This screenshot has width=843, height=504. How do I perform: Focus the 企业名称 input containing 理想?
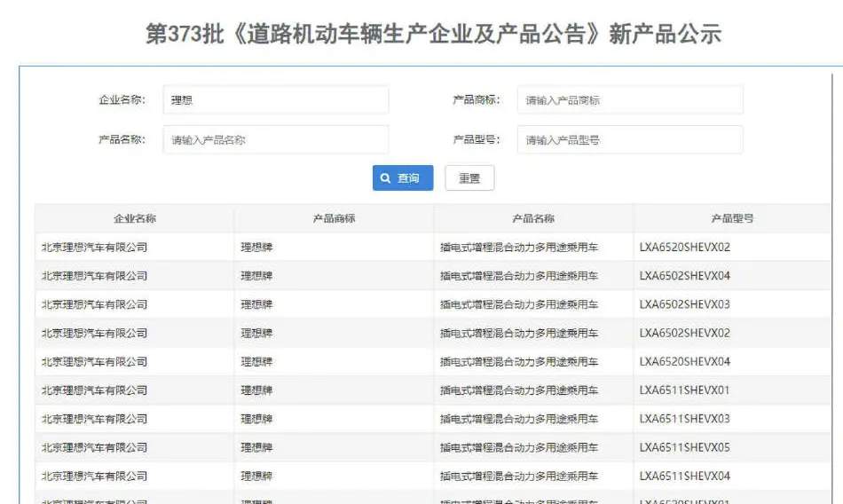(x=276, y=100)
